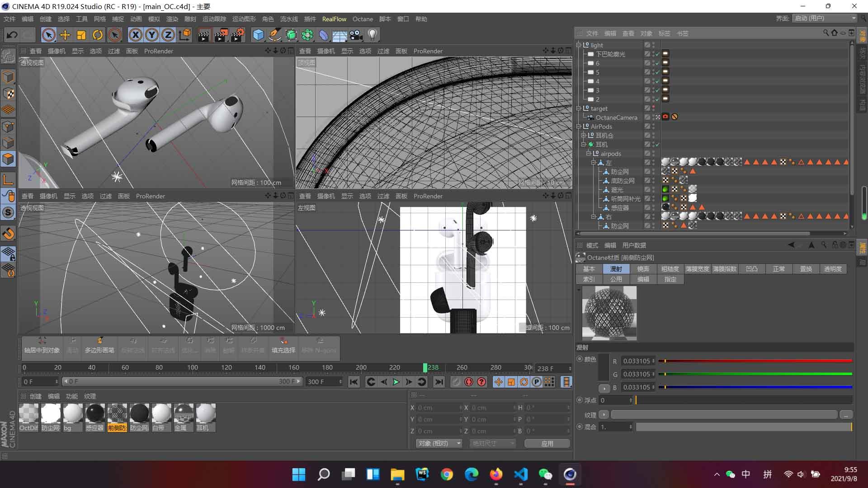Viewport: 868px width, 488px height.
Task: Click the 应用 button
Action: [547, 443]
